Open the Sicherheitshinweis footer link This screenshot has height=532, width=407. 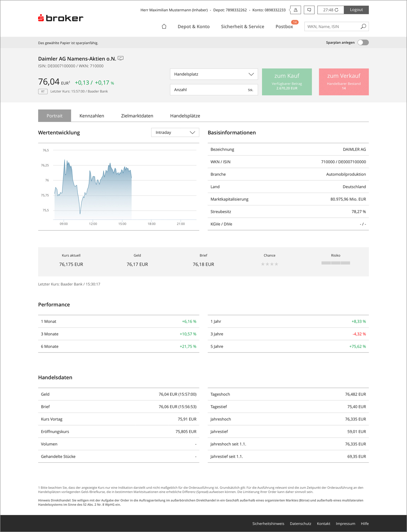click(x=268, y=524)
